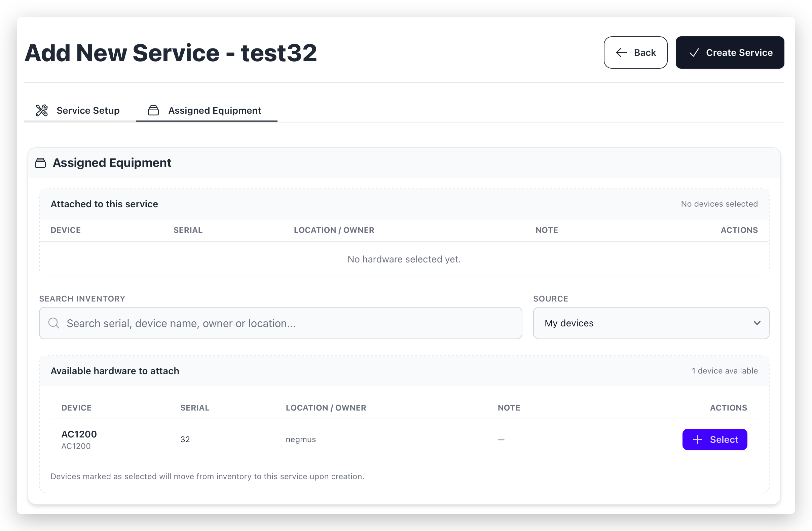Select the AC1200 device to attach
This screenshot has width=812, height=531.
pos(714,439)
